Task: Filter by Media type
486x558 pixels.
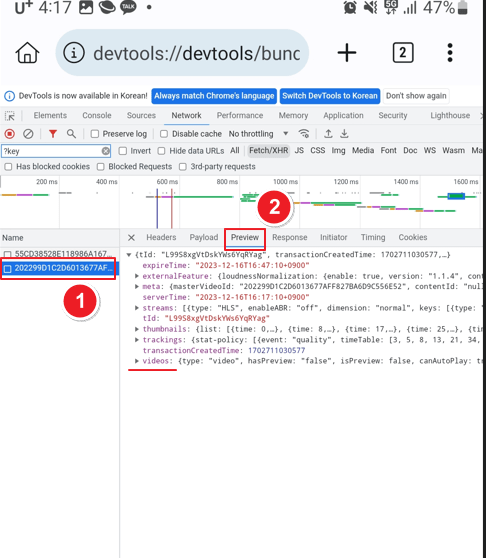Action: coord(363,151)
